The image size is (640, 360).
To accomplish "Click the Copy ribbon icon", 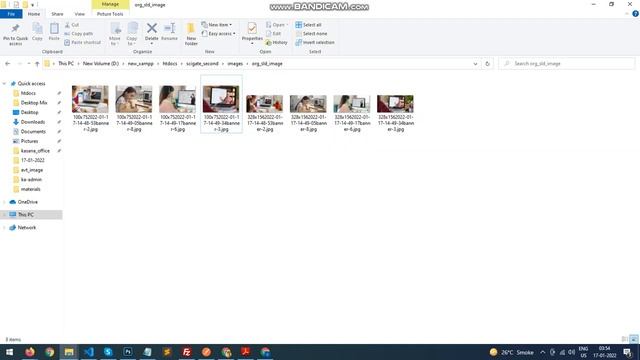I will tap(37, 32).
